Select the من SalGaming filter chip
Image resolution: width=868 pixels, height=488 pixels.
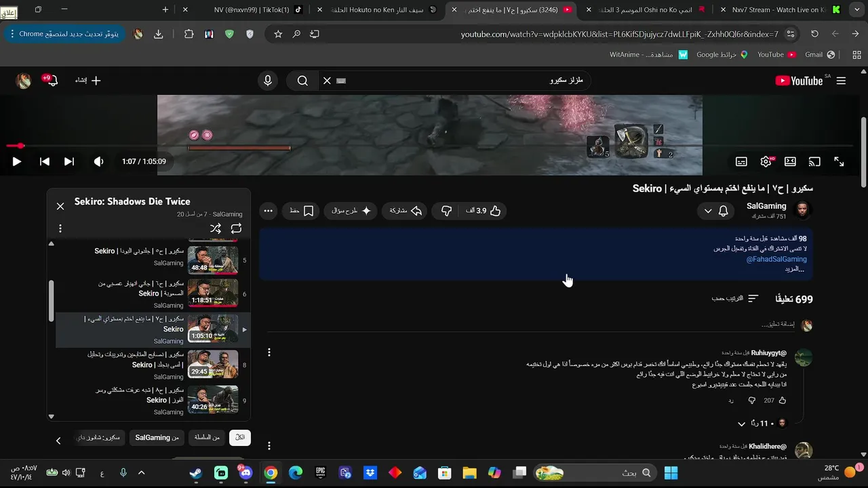tap(157, 438)
